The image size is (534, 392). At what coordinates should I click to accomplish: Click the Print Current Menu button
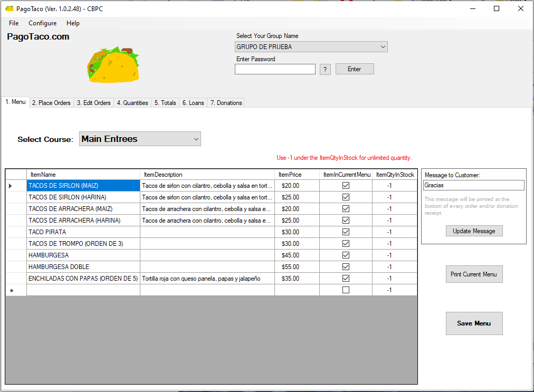[474, 274]
